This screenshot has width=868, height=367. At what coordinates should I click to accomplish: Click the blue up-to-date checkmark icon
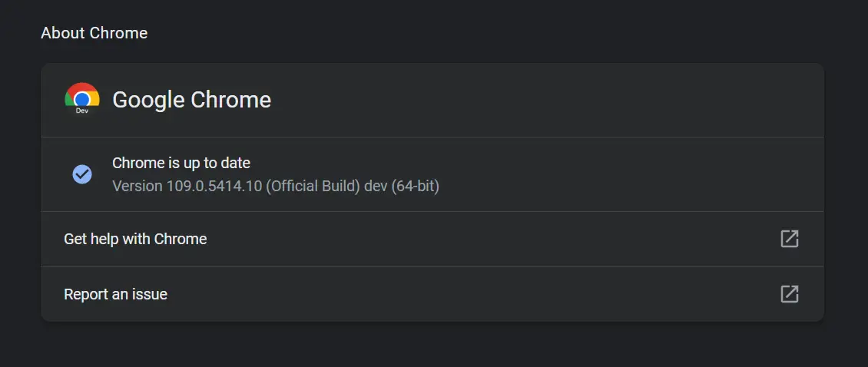pos(82,174)
